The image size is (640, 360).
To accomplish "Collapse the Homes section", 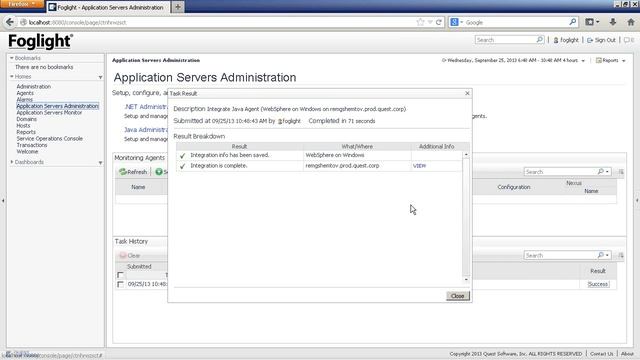I will point(12,77).
